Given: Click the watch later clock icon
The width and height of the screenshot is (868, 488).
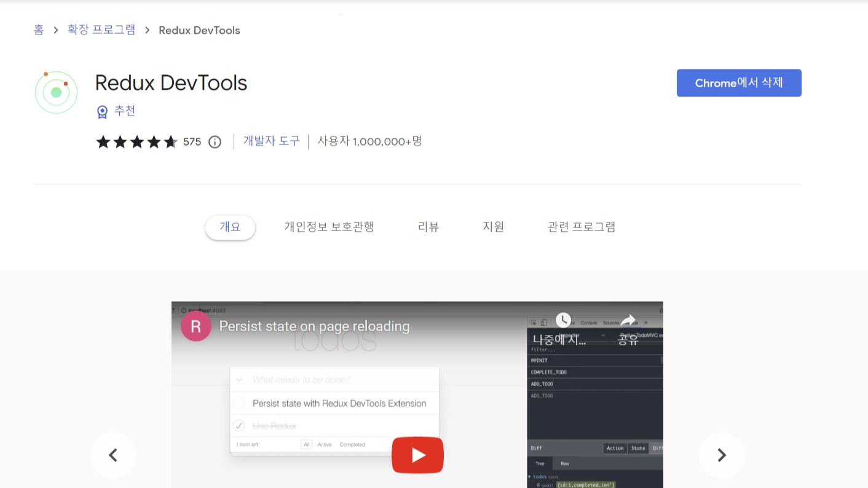Looking at the screenshot, I should pos(562,320).
